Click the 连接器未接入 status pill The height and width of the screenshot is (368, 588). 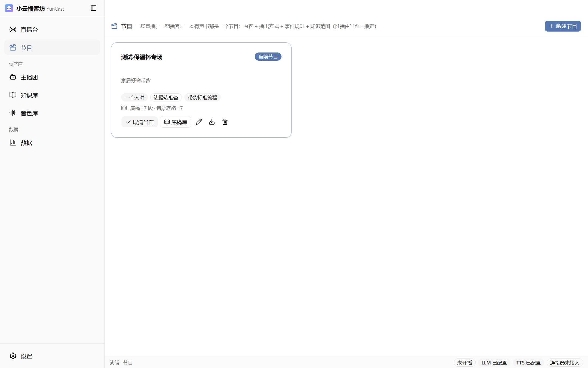click(x=565, y=363)
